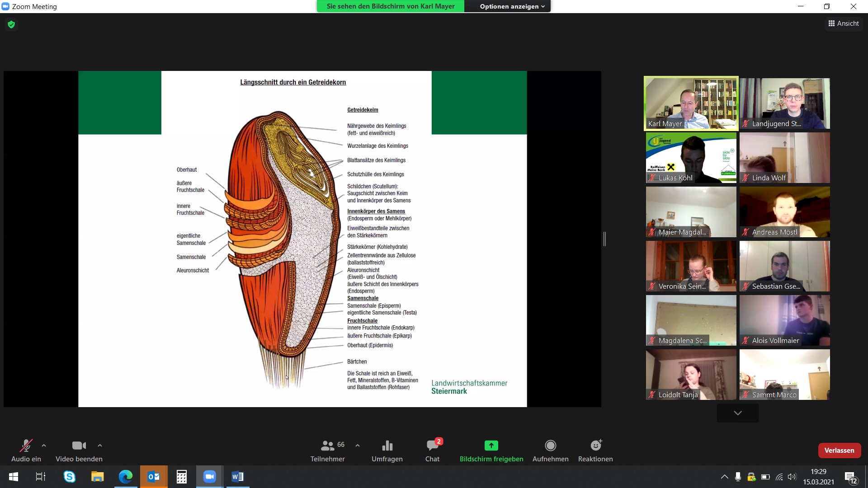Expand the audio options arrow

(44, 446)
